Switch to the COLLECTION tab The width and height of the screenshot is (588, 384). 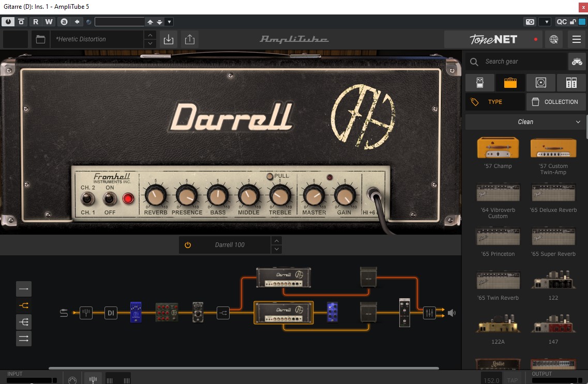tap(556, 102)
